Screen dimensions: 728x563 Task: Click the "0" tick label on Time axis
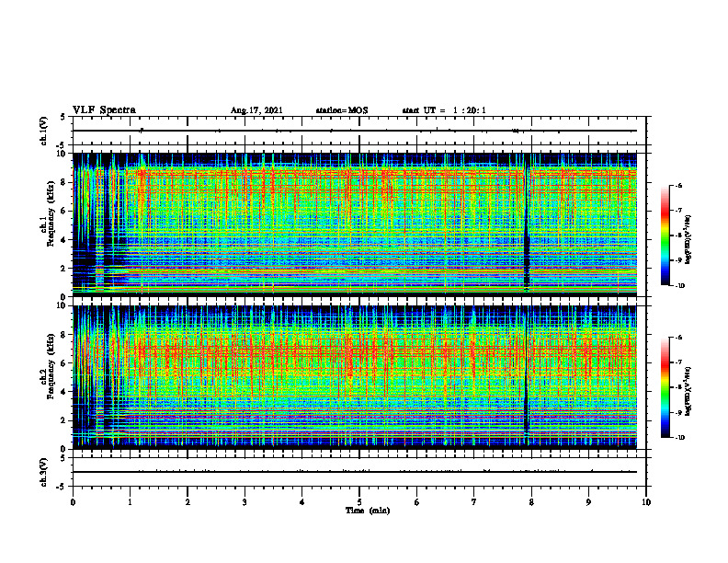tap(73, 502)
